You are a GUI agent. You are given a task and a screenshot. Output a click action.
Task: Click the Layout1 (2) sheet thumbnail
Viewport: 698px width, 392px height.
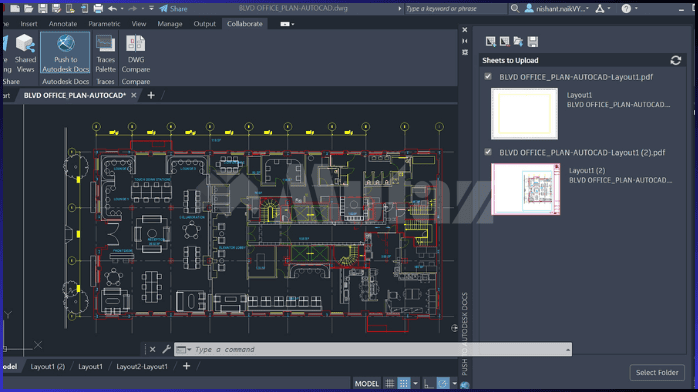tap(526, 189)
